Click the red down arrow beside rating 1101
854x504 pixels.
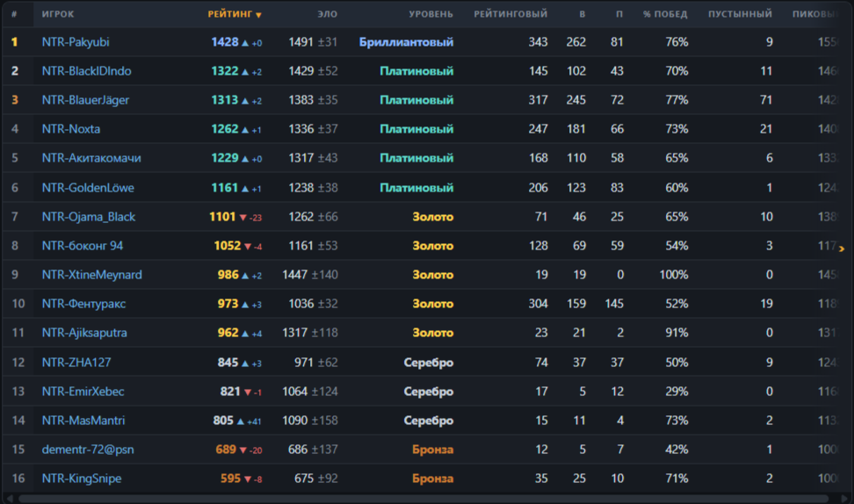click(x=242, y=217)
